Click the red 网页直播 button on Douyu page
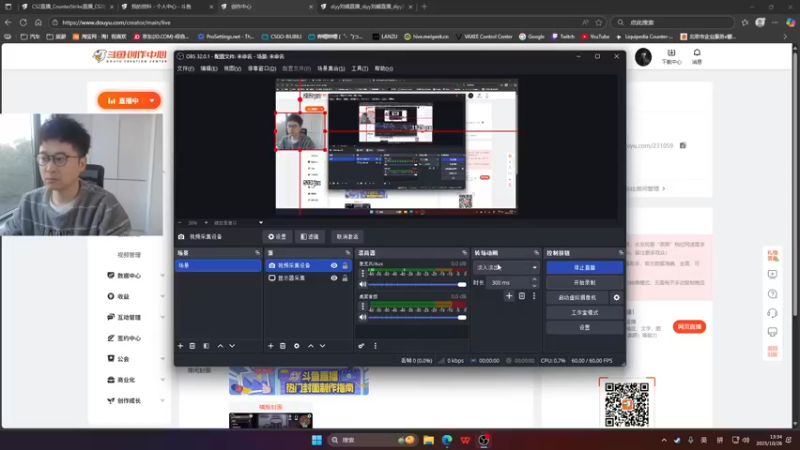The height and width of the screenshot is (450, 800). (689, 327)
